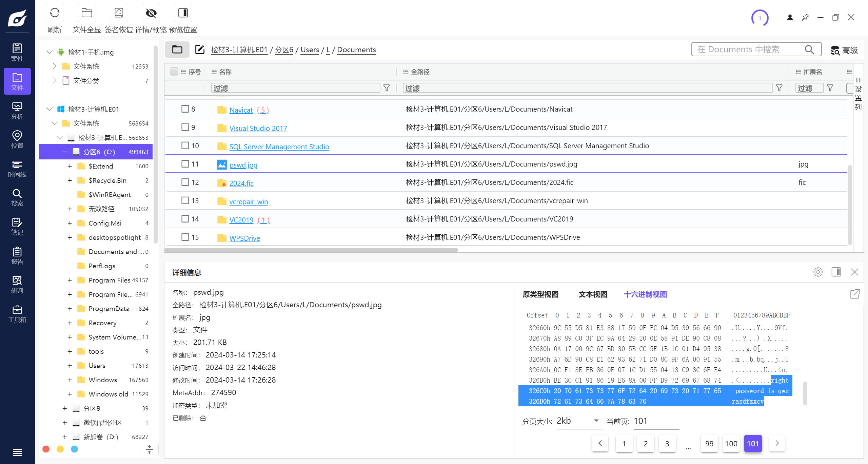Open the 时间线 timeline sidebar icon
868x464 pixels.
click(17, 169)
